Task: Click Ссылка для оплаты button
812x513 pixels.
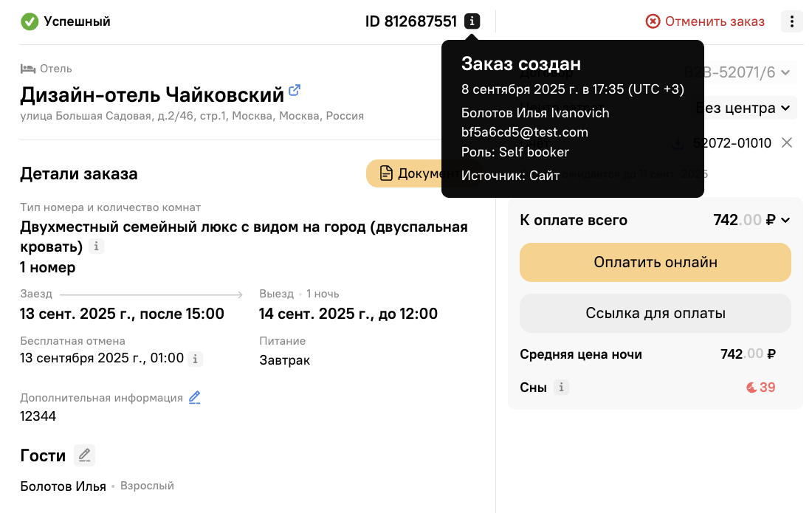Action: (x=655, y=313)
